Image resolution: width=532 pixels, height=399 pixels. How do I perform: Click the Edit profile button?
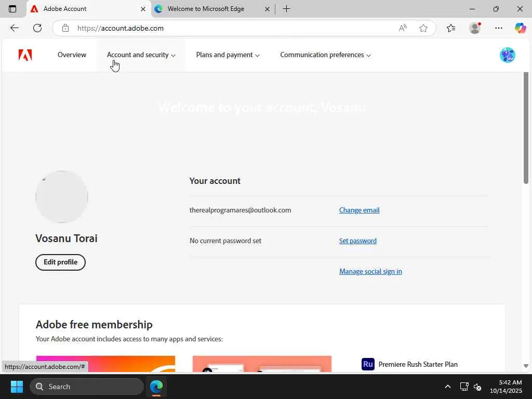pyautogui.click(x=60, y=262)
